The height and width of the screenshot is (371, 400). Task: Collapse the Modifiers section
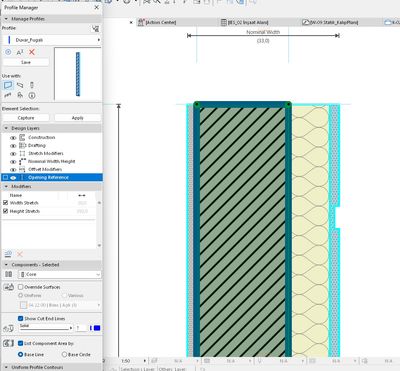coord(6,186)
